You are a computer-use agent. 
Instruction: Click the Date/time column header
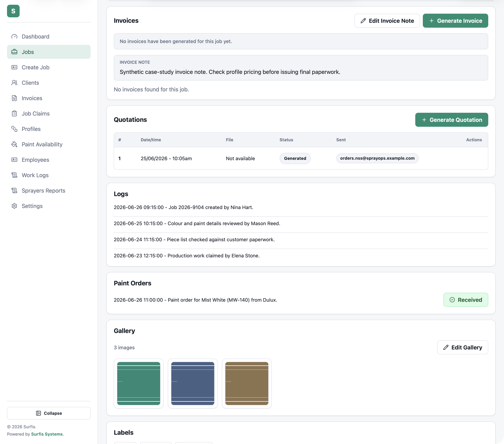coord(151,140)
